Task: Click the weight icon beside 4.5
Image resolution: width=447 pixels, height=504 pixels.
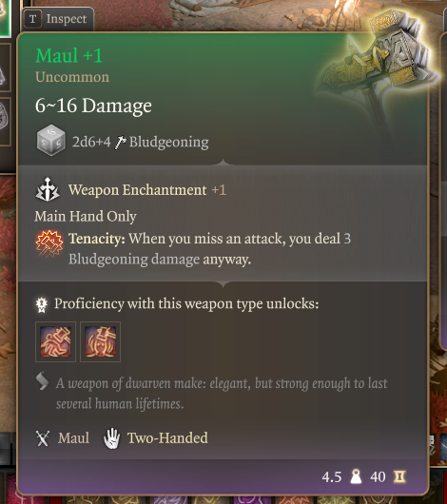Action: (x=356, y=476)
